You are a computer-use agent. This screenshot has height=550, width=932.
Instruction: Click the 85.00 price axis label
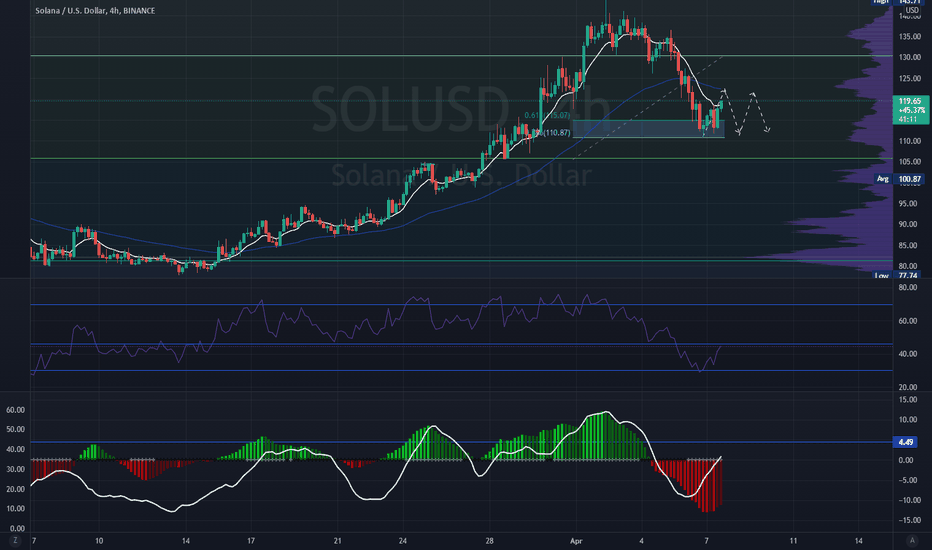tap(910, 245)
